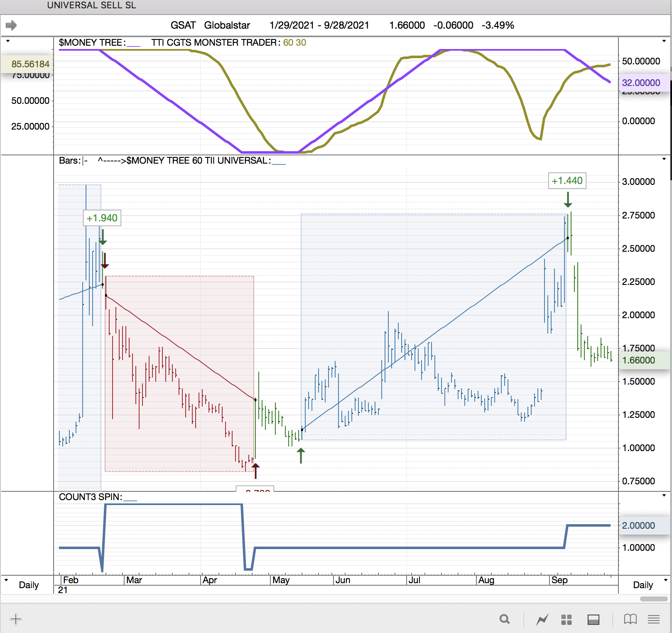672x633 pixels.
Task: Open the COUNT3 SPIN pane dropdown arrow
Action: tap(664, 495)
